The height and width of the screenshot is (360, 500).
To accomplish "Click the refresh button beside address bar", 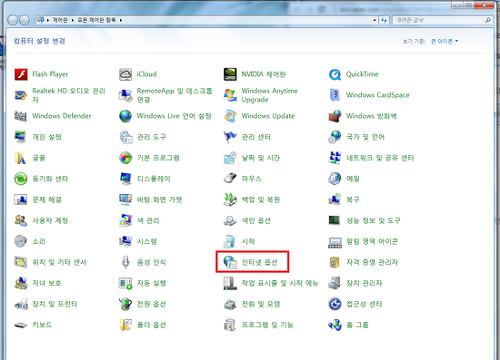I will [384, 20].
